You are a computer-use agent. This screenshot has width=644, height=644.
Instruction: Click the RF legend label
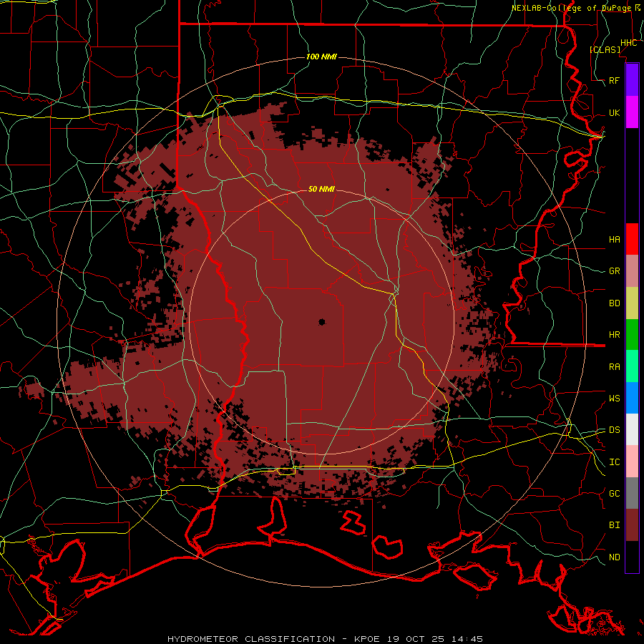(615, 80)
